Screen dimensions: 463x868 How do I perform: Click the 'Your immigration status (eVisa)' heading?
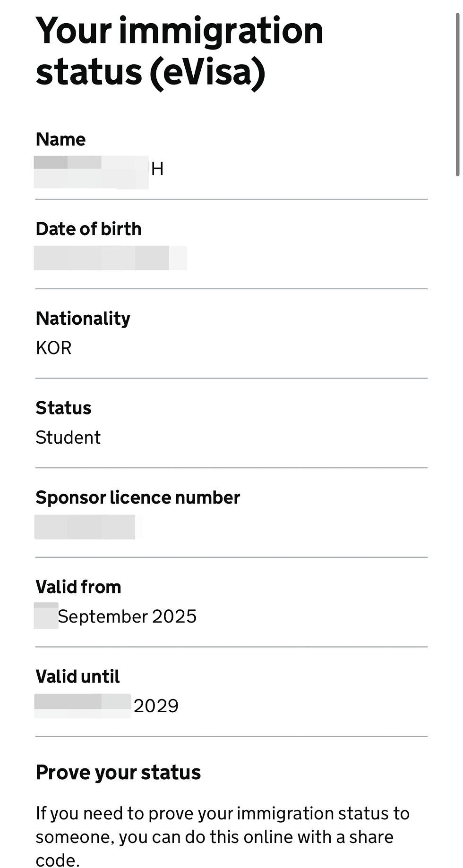coord(180,51)
